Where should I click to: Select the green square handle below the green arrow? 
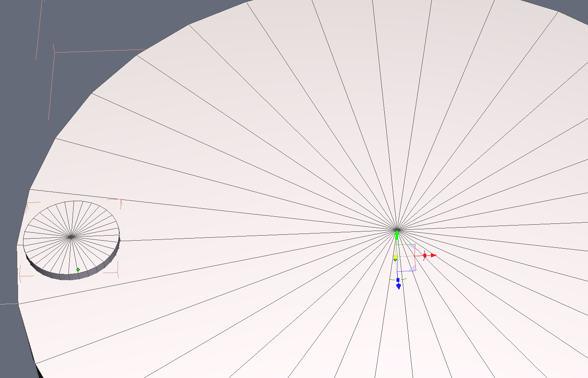[x=397, y=238]
